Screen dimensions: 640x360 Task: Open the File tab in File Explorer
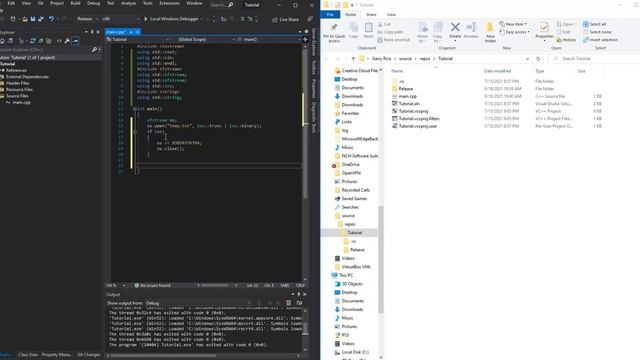tap(330, 14)
